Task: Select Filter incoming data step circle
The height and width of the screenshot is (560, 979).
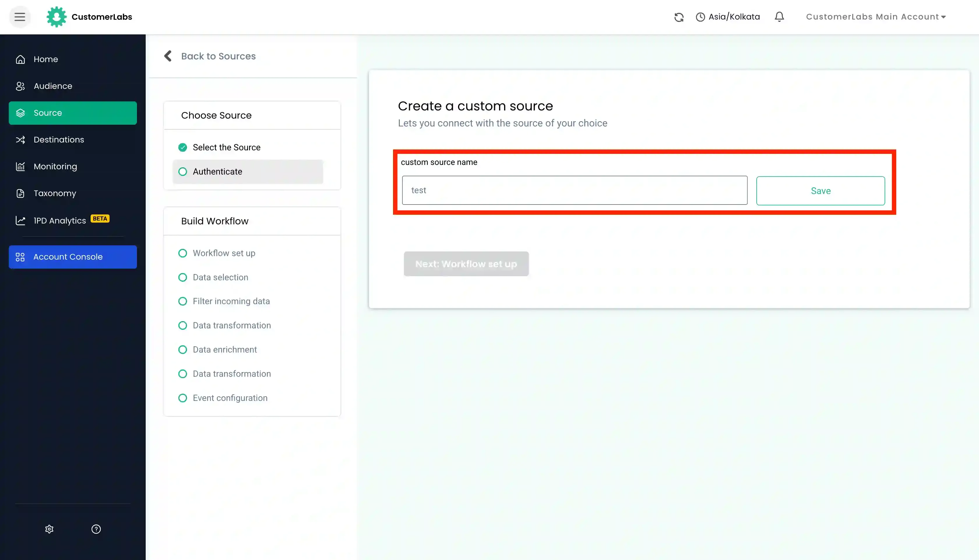Action: [183, 301]
